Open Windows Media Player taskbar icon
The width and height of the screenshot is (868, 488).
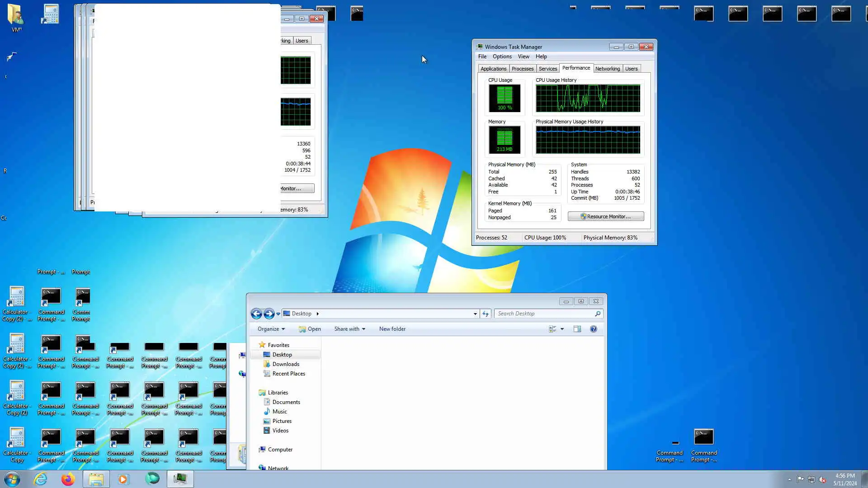[x=123, y=479]
